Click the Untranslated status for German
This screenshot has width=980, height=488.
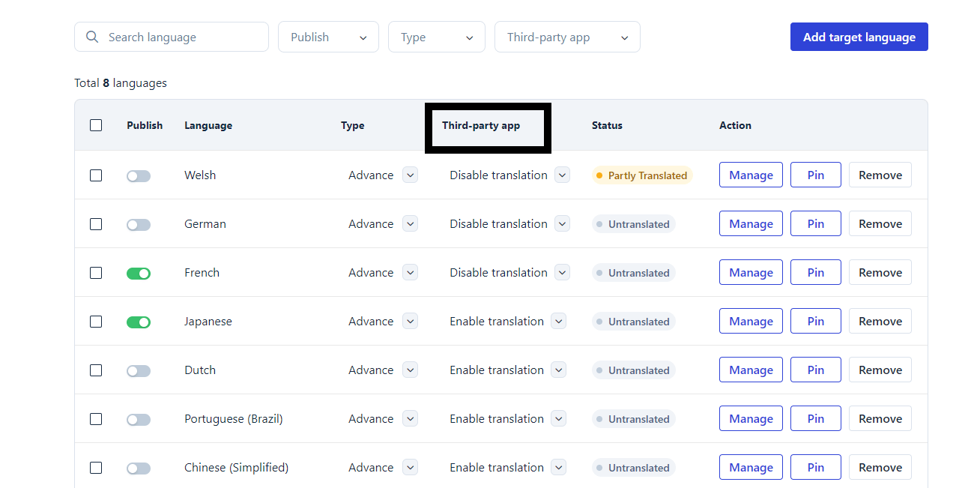tap(634, 224)
